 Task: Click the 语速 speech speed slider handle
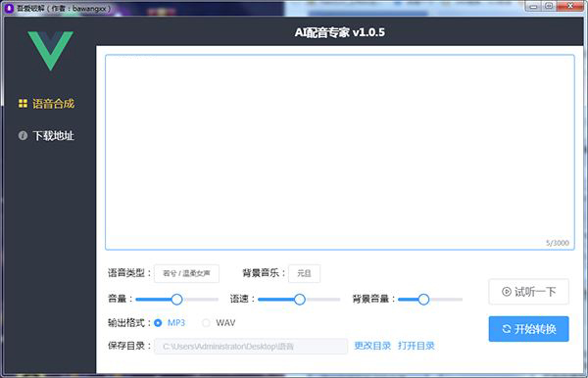tap(300, 300)
